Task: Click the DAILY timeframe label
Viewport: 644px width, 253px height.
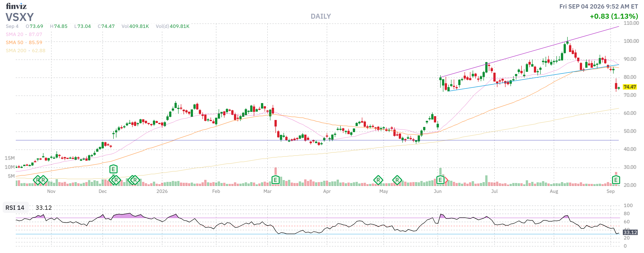Action: coord(320,16)
